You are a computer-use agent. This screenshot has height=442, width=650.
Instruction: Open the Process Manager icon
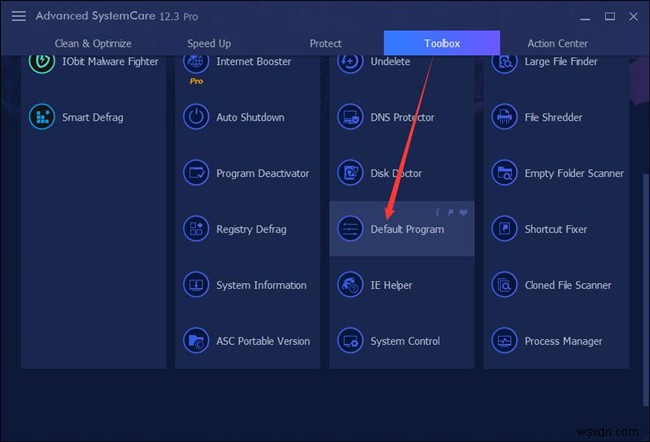(x=504, y=341)
